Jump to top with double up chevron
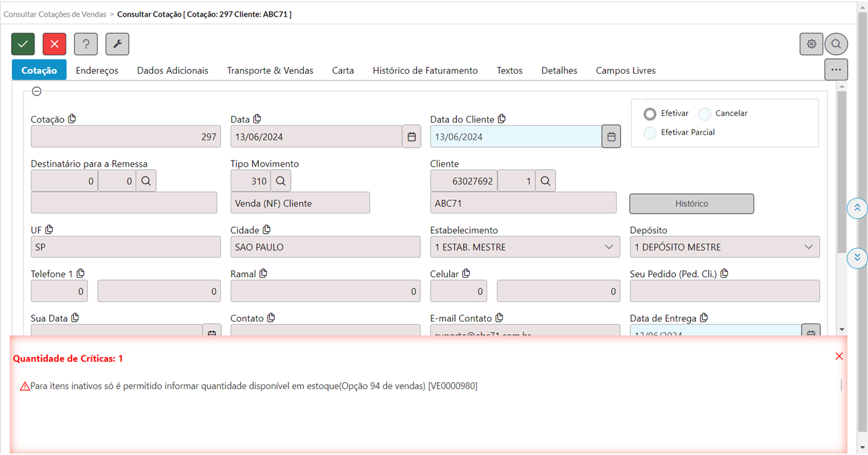Viewport: 868px width, 455px height. [x=857, y=208]
